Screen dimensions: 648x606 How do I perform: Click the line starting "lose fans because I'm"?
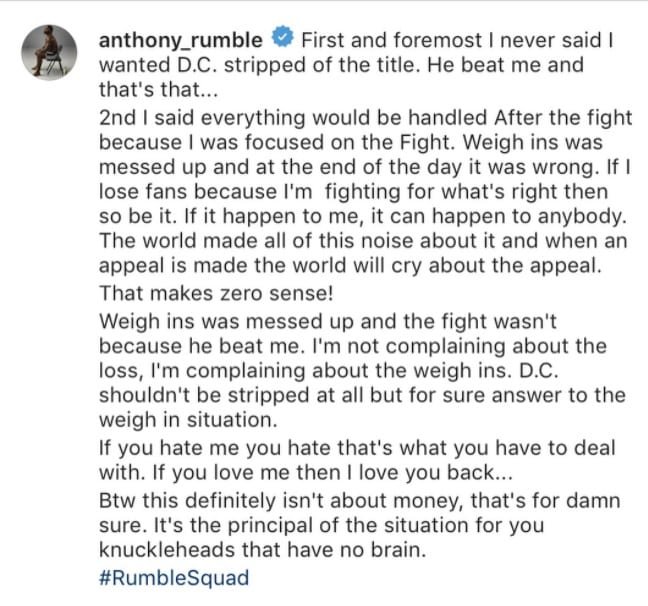(x=353, y=192)
